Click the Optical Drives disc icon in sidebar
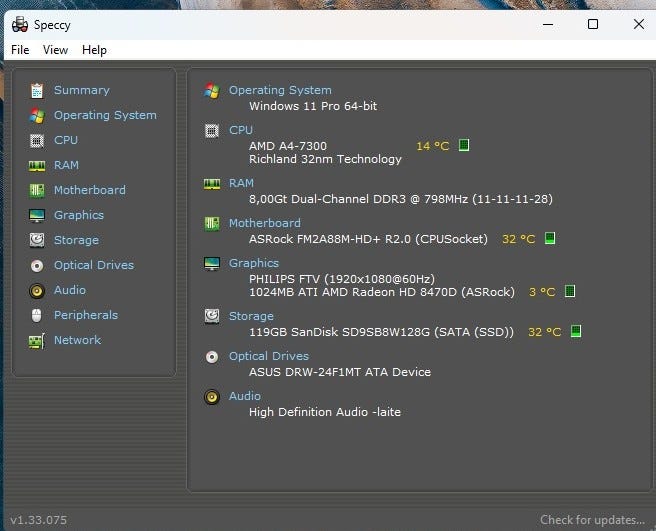 [37, 265]
